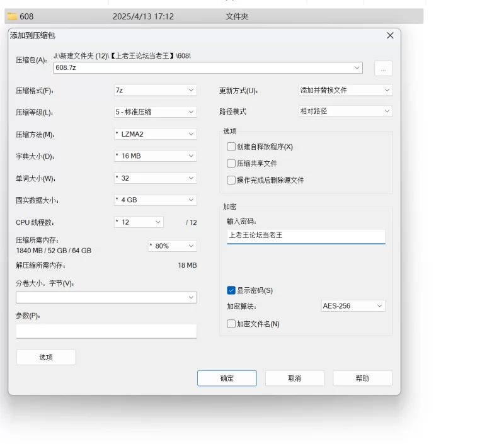
Task: Uncheck 显示密码 checkbox
Action: click(231, 290)
